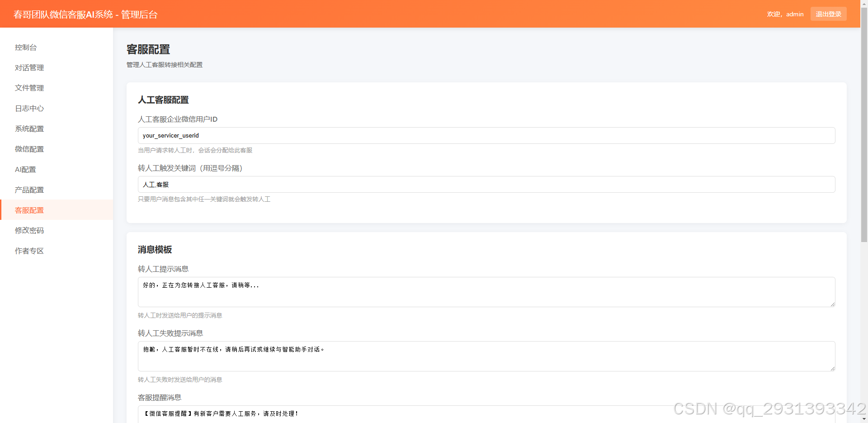
Task: Click the 管理人工客服转接相关配置 subtitle
Action: coord(165,65)
